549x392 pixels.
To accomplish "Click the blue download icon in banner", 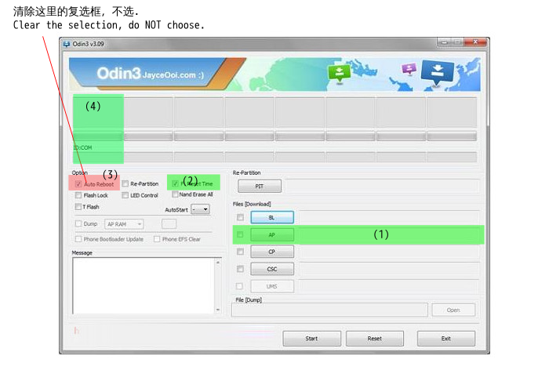I will click(437, 73).
